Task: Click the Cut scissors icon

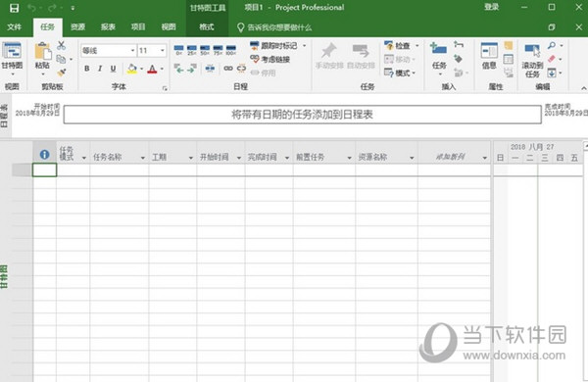Action: [x=61, y=46]
